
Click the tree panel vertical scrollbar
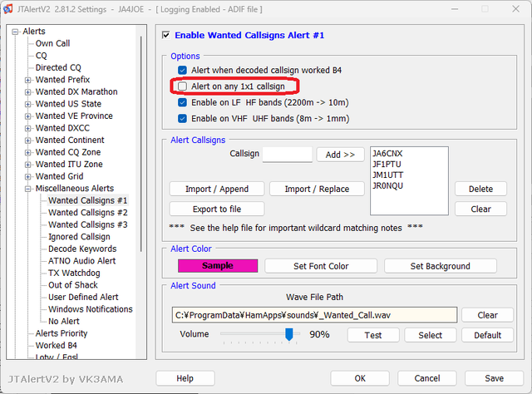140,144
